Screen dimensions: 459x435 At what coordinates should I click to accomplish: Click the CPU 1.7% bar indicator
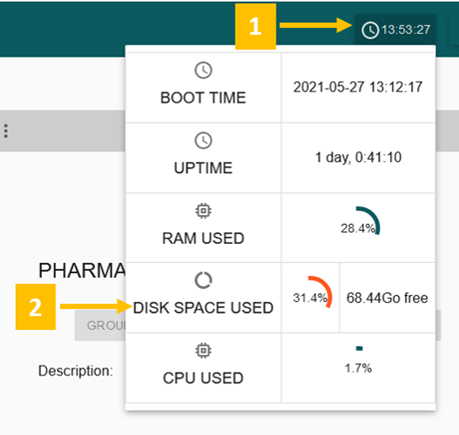pos(359,348)
